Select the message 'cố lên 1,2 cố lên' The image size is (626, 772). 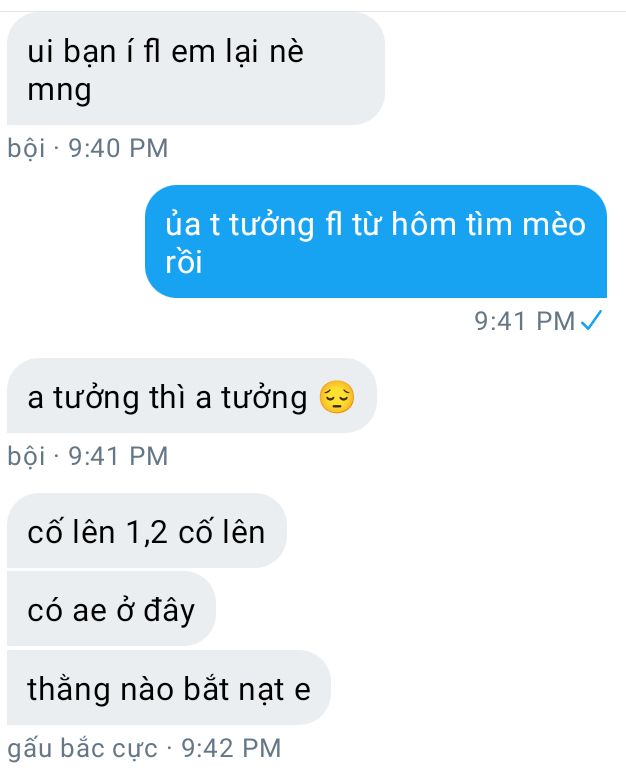(147, 531)
